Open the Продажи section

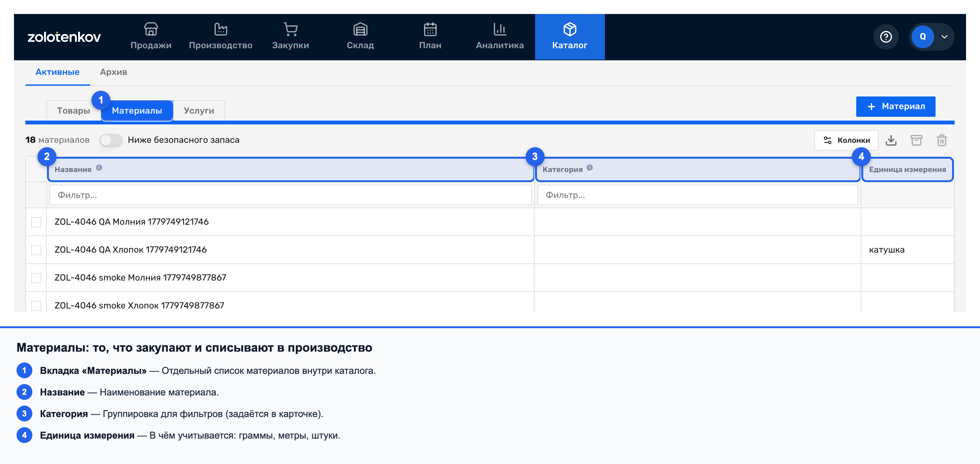tap(151, 36)
